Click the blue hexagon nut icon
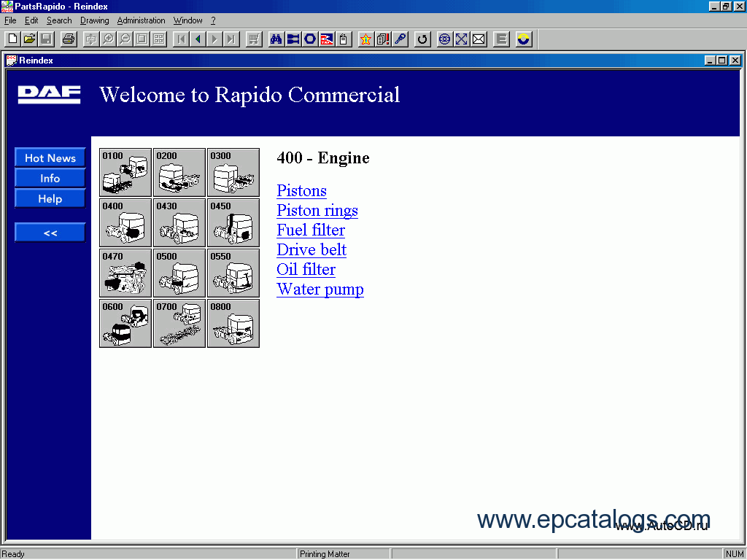Screen dimensions: 747x560 coord(309,39)
